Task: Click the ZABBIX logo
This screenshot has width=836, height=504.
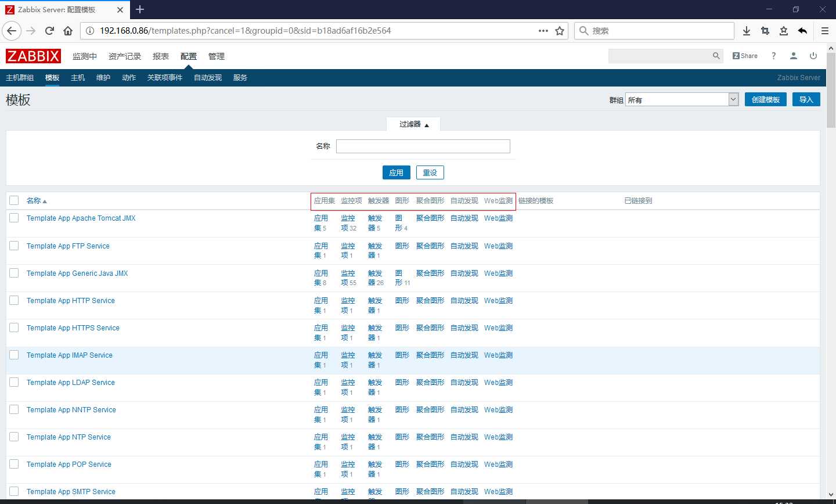Action: (33, 56)
